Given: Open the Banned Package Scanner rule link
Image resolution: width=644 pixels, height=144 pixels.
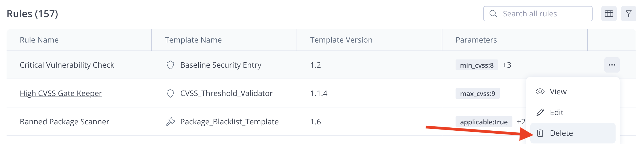Looking at the screenshot, I should [65, 122].
